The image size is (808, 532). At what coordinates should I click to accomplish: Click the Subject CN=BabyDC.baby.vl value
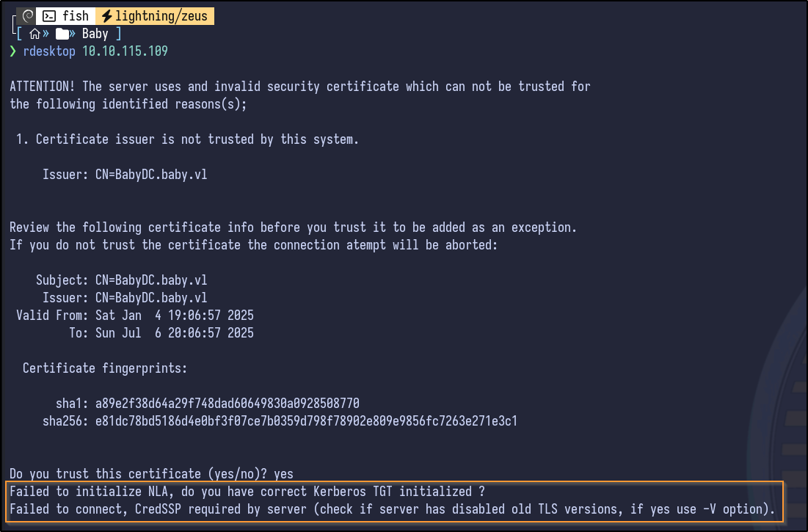pyautogui.click(x=151, y=280)
